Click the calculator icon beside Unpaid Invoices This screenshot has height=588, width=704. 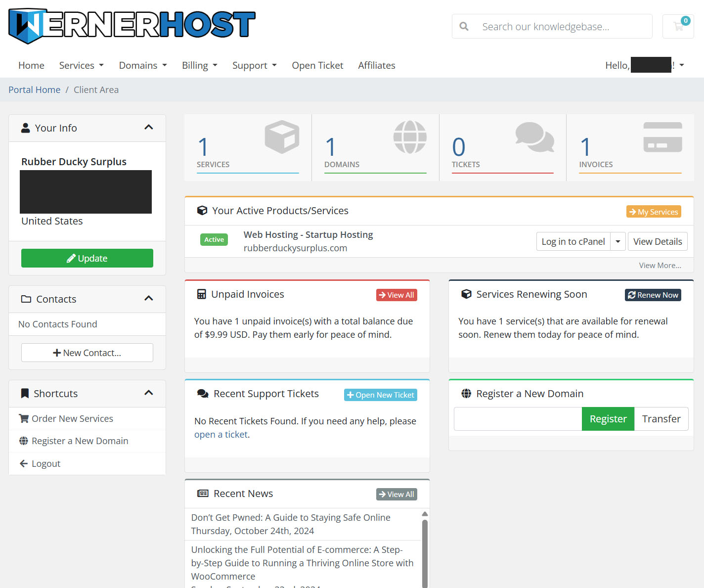click(x=202, y=294)
